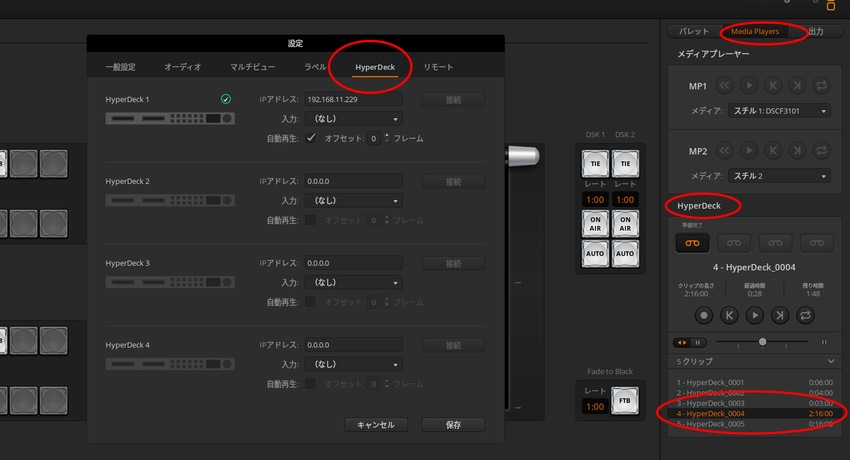
Task: Toggle DSK 1 TIE button
Action: [x=595, y=164]
